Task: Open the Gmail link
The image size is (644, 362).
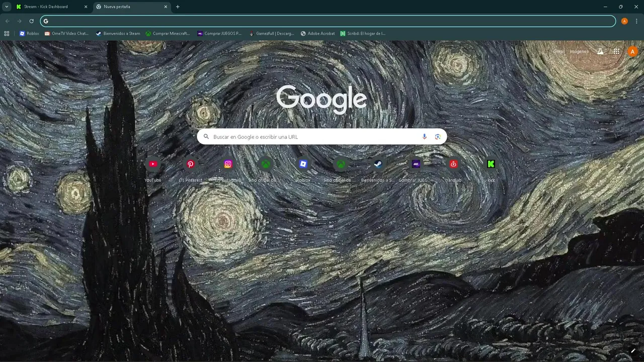Action: (558, 51)
